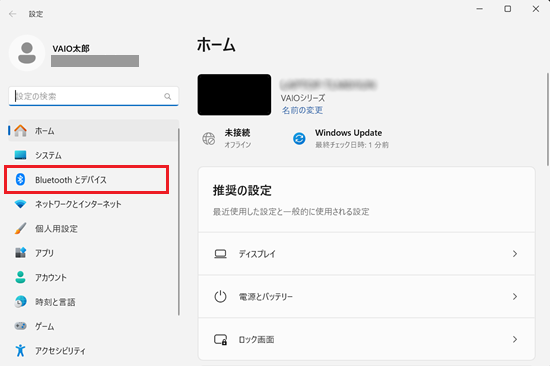
Task: Click the VAIOシリーズ device label
Action: pyautogui.click(x=303, y=98)
